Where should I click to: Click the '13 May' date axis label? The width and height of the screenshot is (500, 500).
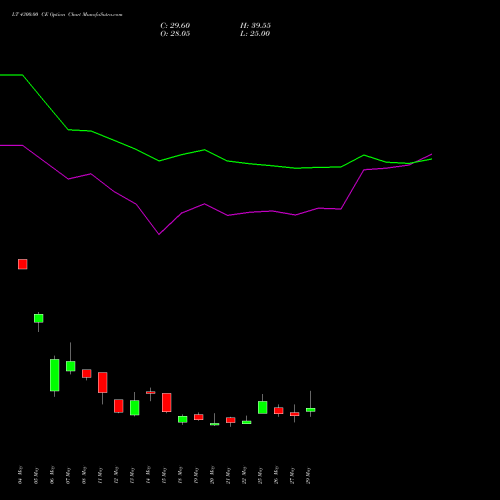click(132, 475)
